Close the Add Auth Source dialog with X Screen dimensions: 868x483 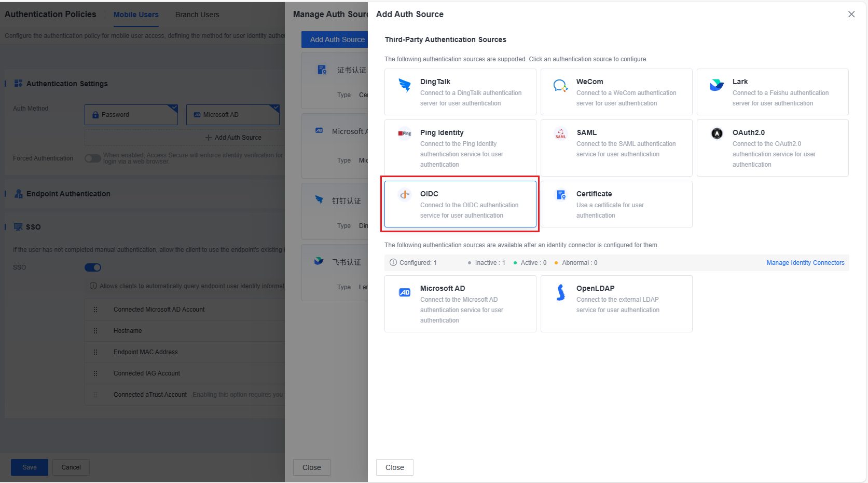click(x=851, y=15)
